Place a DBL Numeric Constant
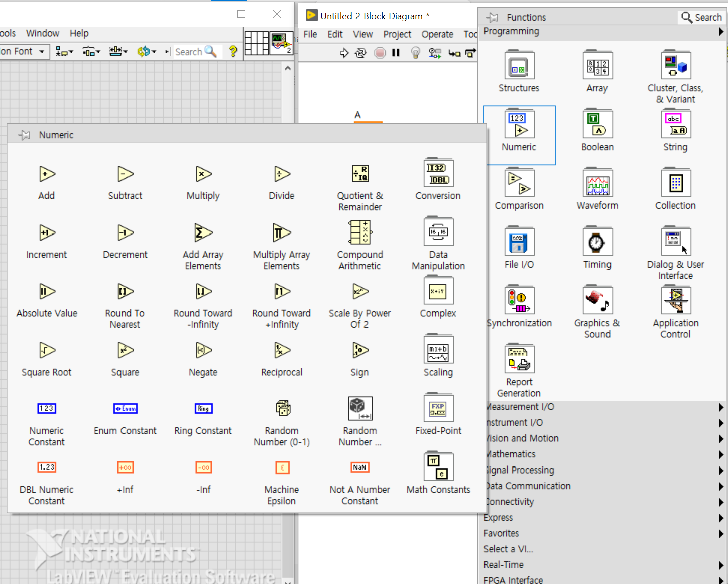728x584 pixels. (x=47, y=468)
